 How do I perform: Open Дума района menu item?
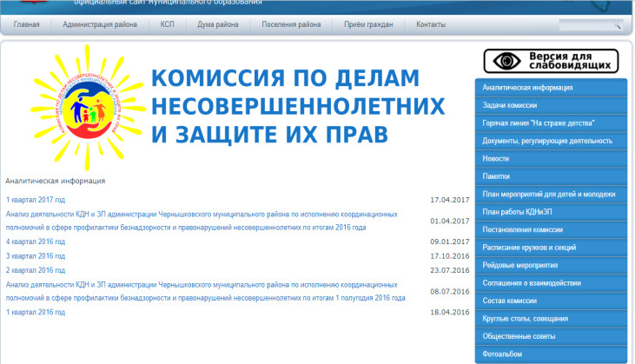(x=218, y=24)
